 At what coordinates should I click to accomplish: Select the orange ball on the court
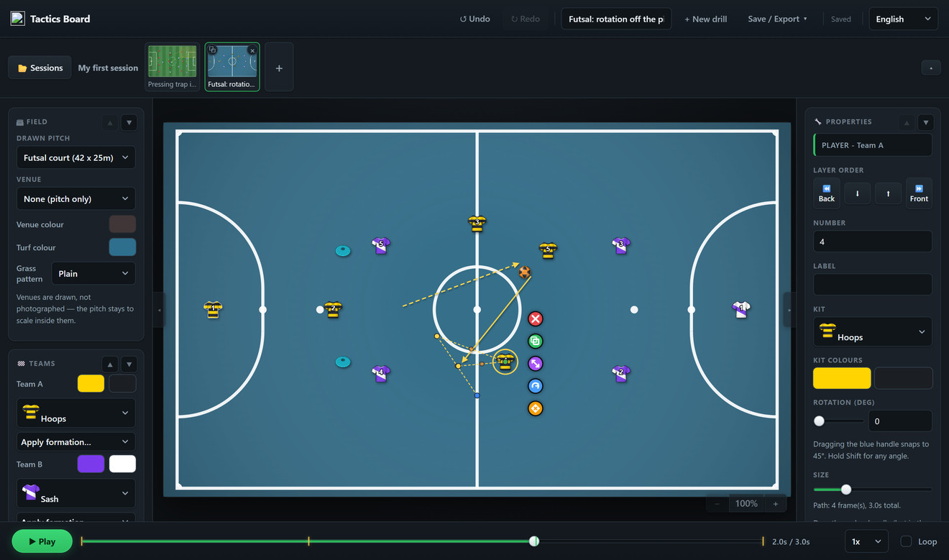(524, 272)
